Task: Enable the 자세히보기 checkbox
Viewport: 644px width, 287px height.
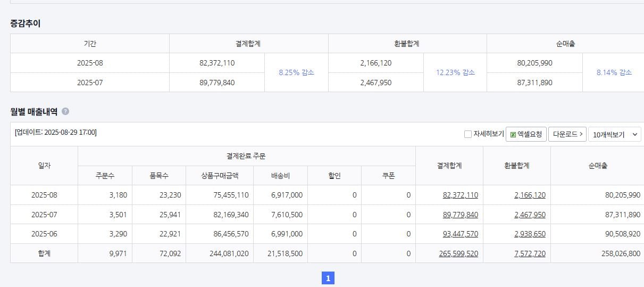Action: coord(468,134)
